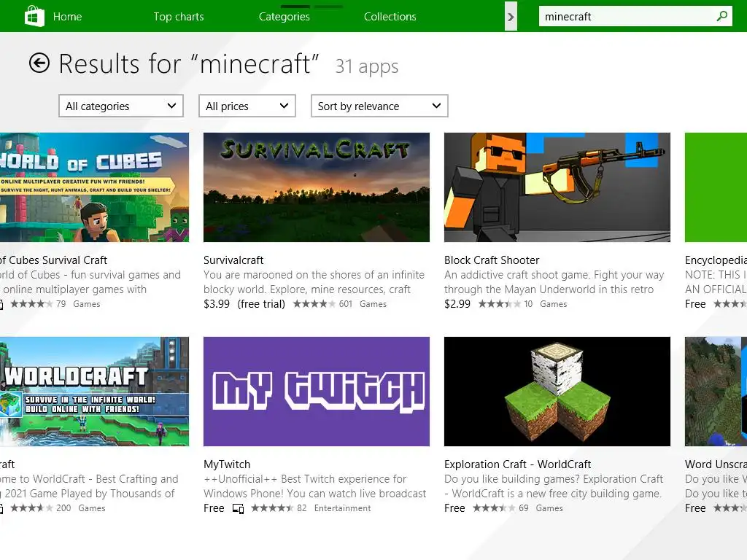Open the green Encyclopedia app tile
Screen dimensions: 747x560
click(x=716, y=187)
